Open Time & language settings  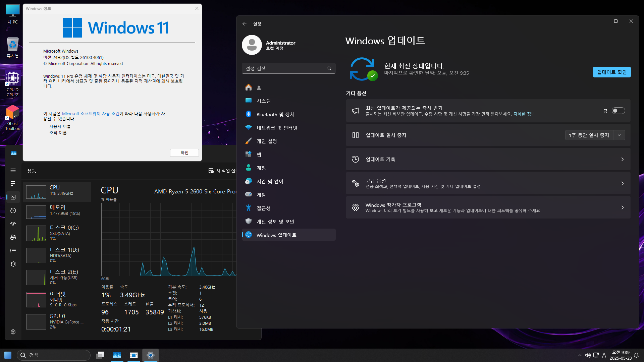288,181
